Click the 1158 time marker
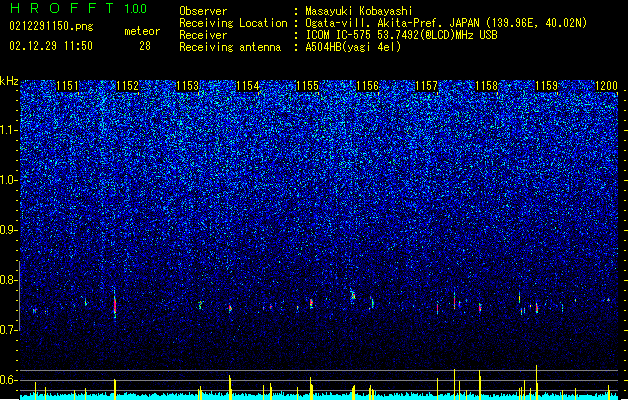Image resolution: width=629 pixels, height=400 pixels. [x=487, y=86]
